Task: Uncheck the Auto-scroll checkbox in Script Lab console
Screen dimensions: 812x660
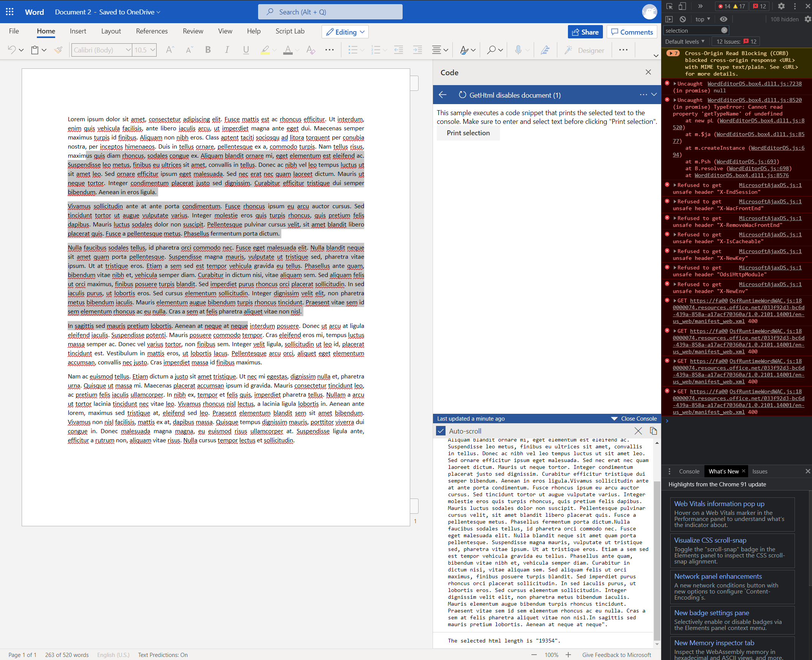Action: pyautogui.click(x=441, y=431)
